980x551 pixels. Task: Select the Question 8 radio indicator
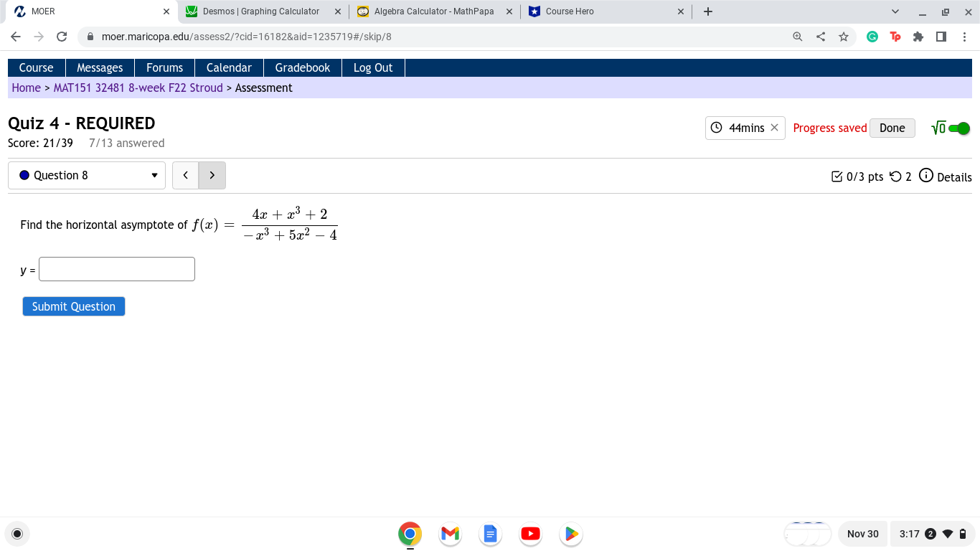(24, 175)
